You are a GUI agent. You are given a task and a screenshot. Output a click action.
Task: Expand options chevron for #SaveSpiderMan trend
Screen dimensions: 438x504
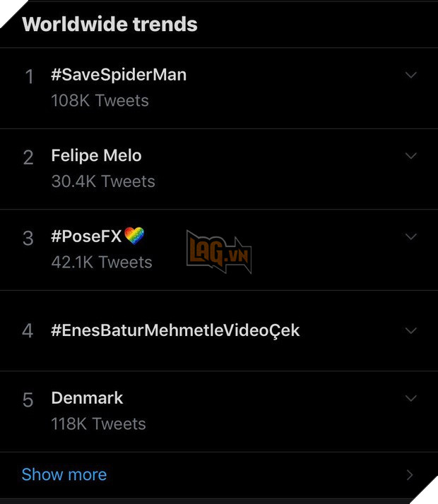(411, 75)
